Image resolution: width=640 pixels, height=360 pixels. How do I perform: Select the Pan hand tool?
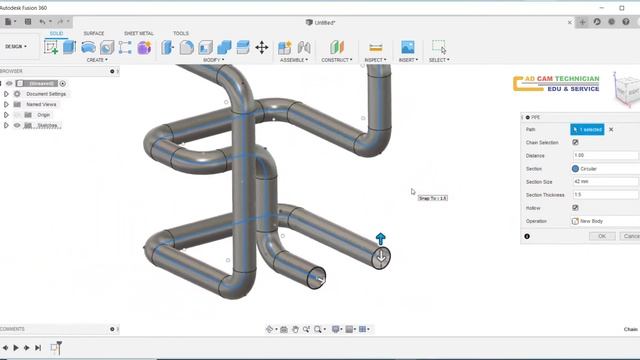pyautogui.click(x=295, y=329)
